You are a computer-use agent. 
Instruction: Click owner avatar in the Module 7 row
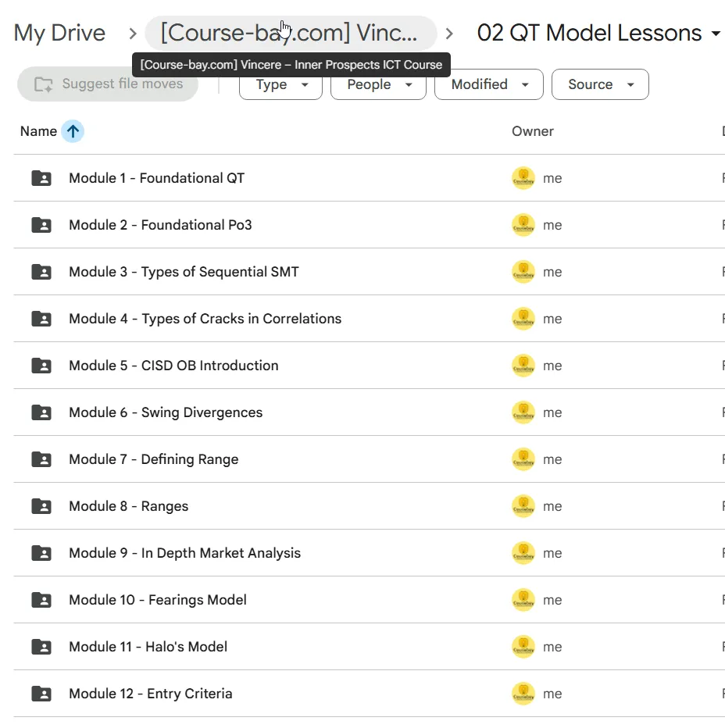point(523,459)
